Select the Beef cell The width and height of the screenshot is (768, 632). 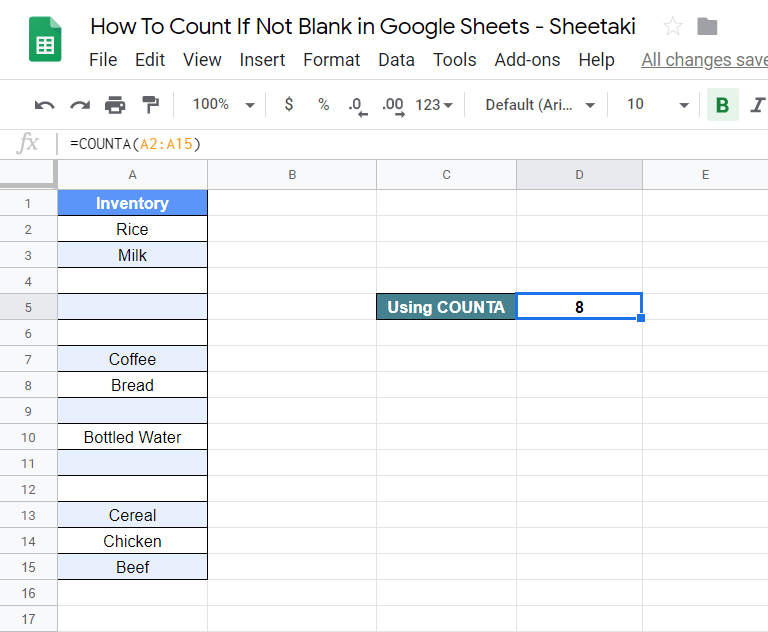[132, 567]
